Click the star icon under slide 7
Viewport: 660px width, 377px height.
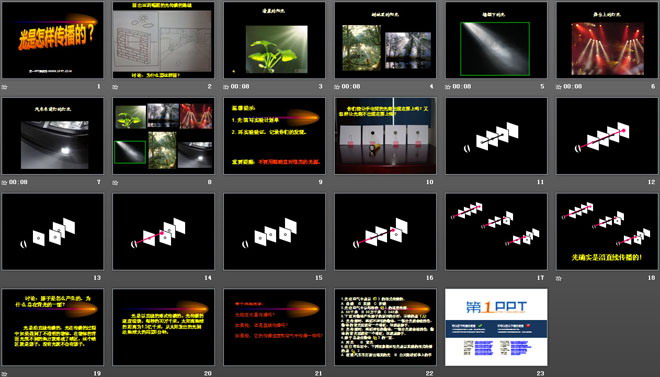[5, 182]
